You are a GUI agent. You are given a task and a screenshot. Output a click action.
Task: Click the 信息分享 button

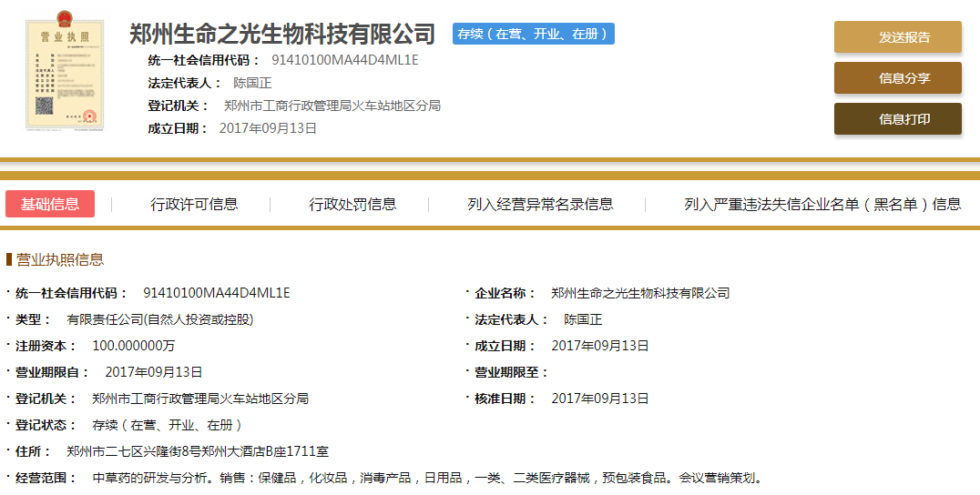pyautogui.click(x=897, y=78)
